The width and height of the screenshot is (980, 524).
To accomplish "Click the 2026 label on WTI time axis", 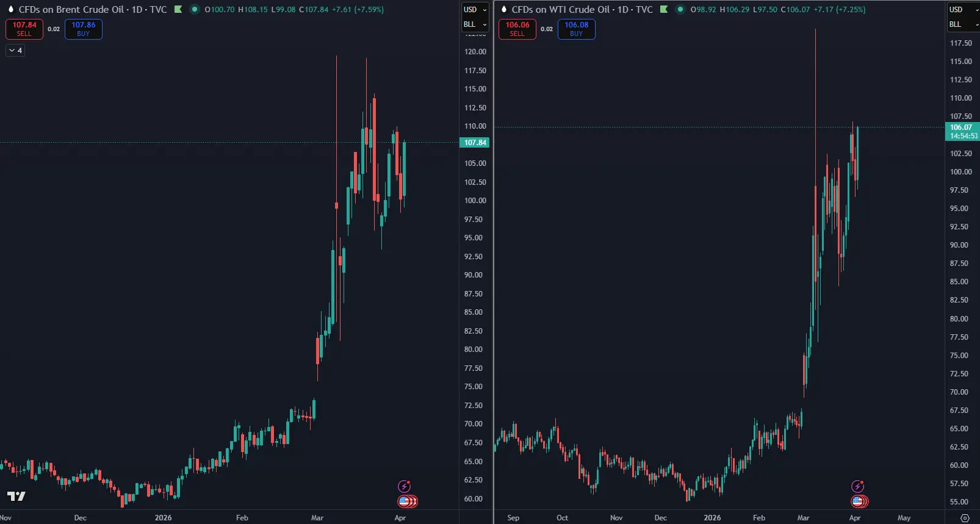I will pos(712,518).
